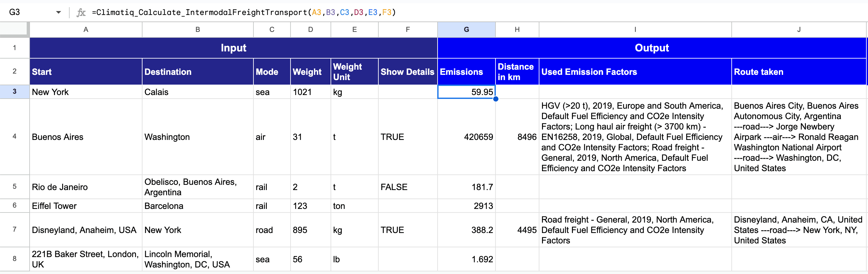Click the Washington destination cell
The width and height of the screenshot is (868, 274).
[198, 137]
